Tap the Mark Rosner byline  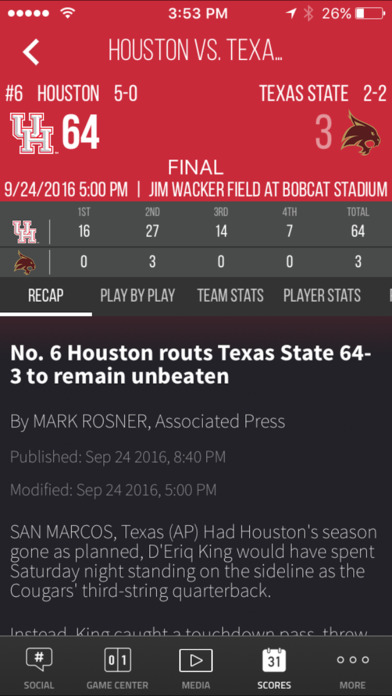[147, 421]
